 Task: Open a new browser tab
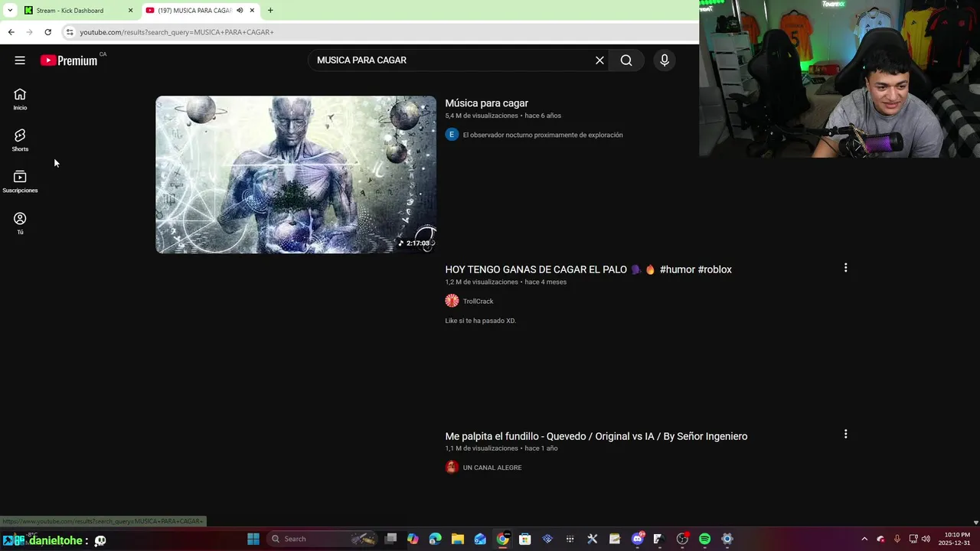(x=270, y=10)
